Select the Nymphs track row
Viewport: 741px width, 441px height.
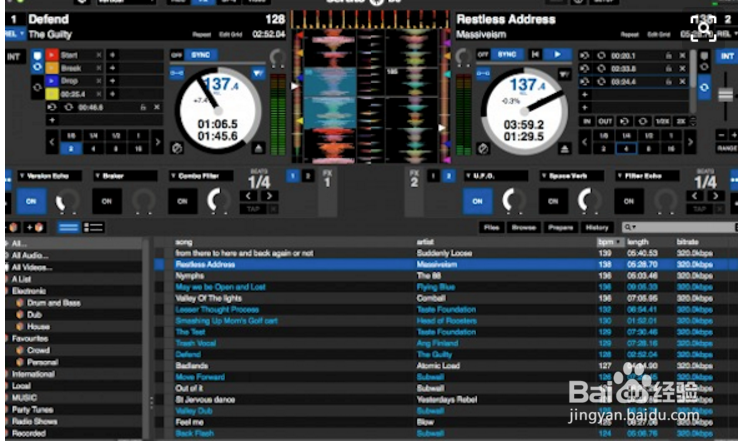click(x=445, y=276)
